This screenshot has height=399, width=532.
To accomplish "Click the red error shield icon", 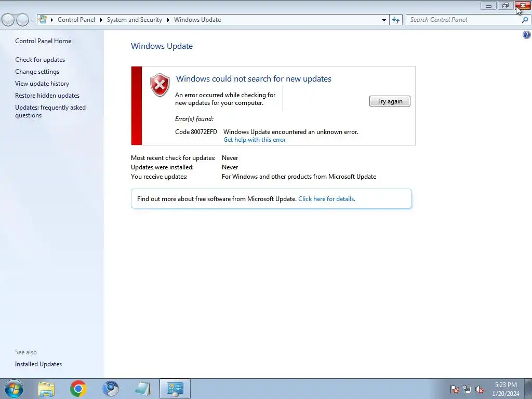I will tap(160, 85).
